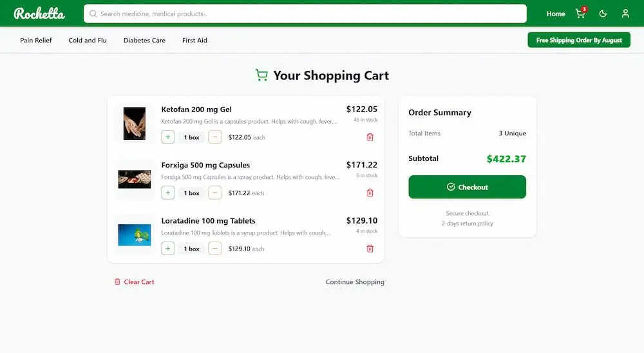The width and height of the screenshot is (644, 353).
Task: Increase Loratadine Tablets quantity with plus
Action: 168,249
